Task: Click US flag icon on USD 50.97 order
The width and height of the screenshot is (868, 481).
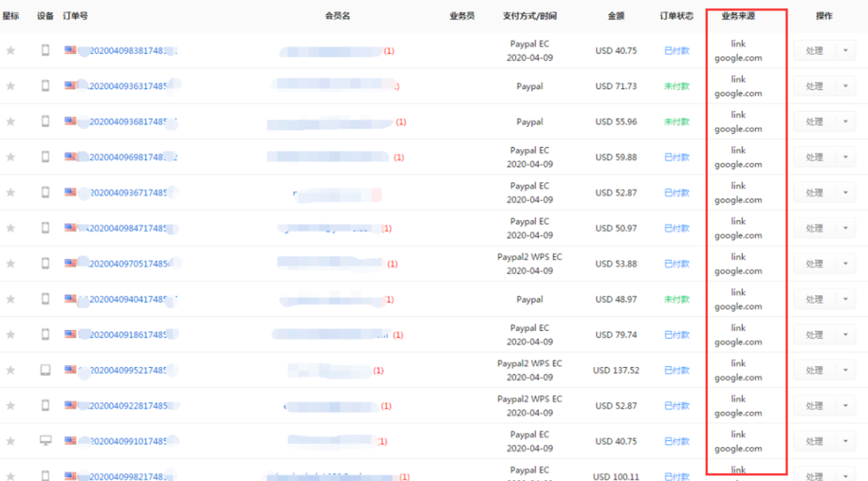Action: (x=71, y=228)
